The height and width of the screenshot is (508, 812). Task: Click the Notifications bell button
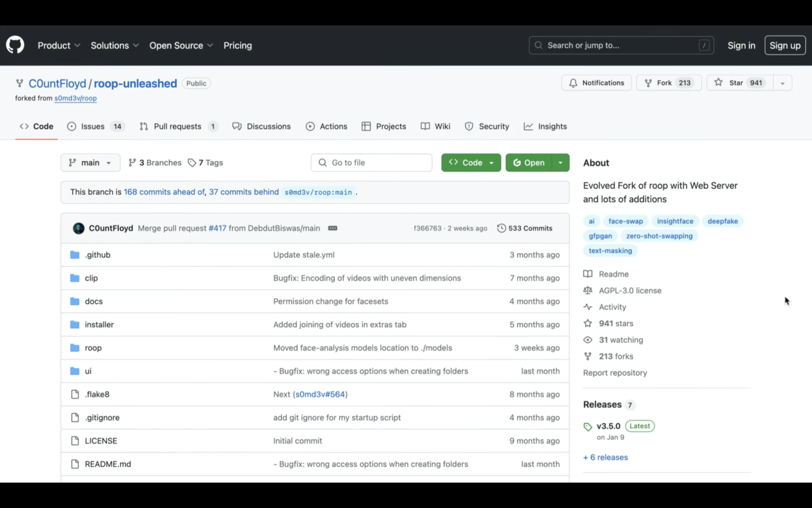click(x=596, y=83)
